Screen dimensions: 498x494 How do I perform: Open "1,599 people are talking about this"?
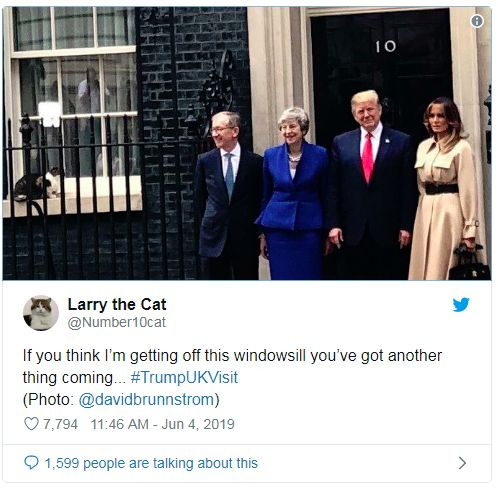(151, 463)
